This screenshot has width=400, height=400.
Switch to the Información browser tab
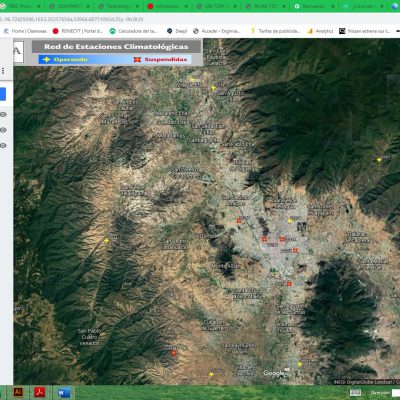point(168,6)
